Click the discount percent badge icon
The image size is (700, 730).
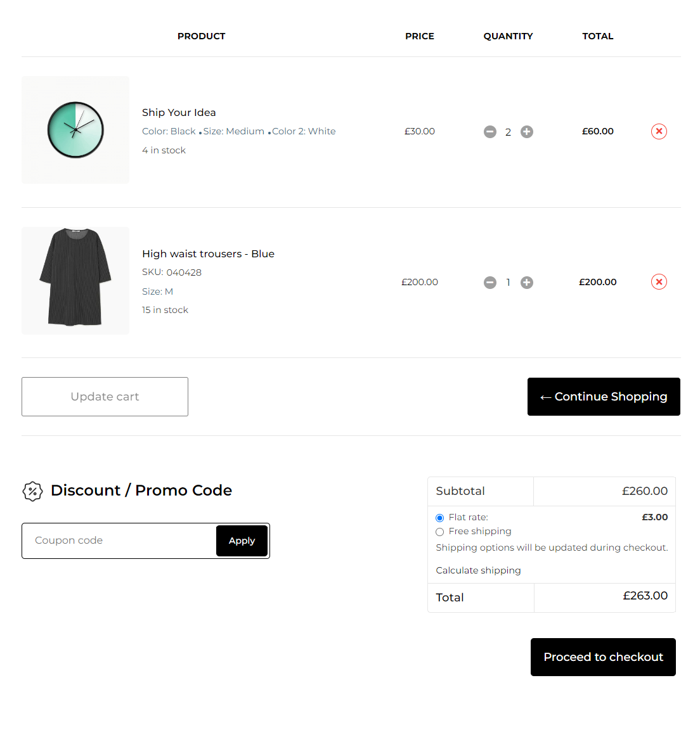click(32, 491)
